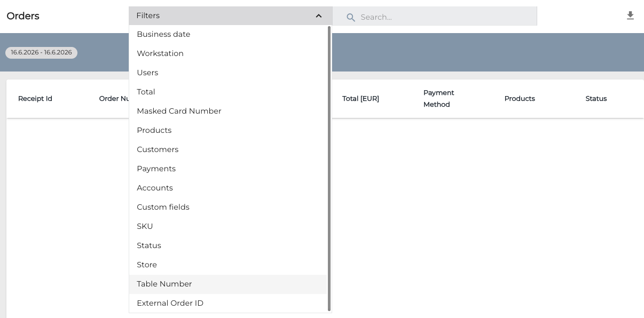Select the SKU filter option
This screenshot has width=644, height=318.
pos(228,226)
